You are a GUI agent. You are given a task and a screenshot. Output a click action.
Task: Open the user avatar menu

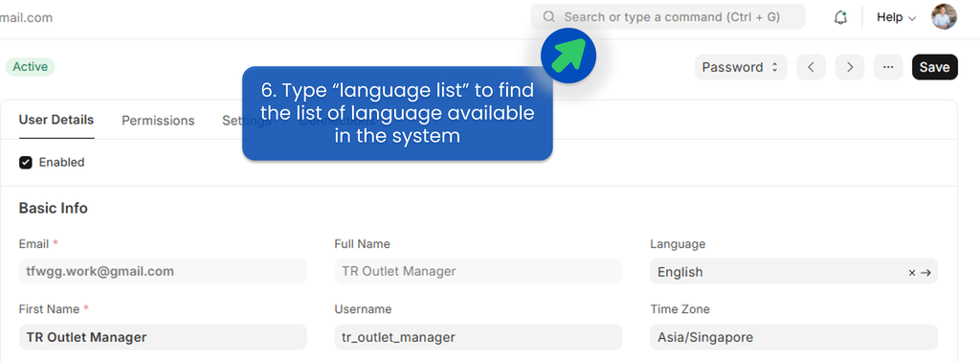[944, 17]
